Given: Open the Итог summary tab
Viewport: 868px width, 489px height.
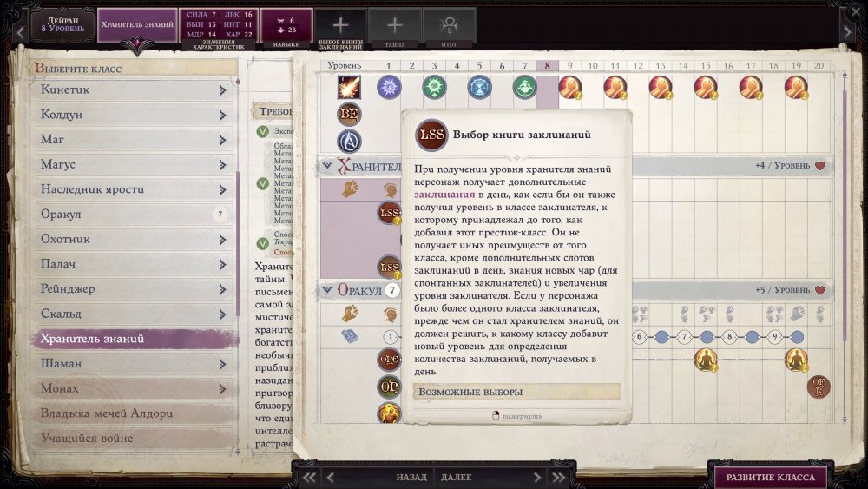Looking at the screenshot, I should click(x=449, y=29).
